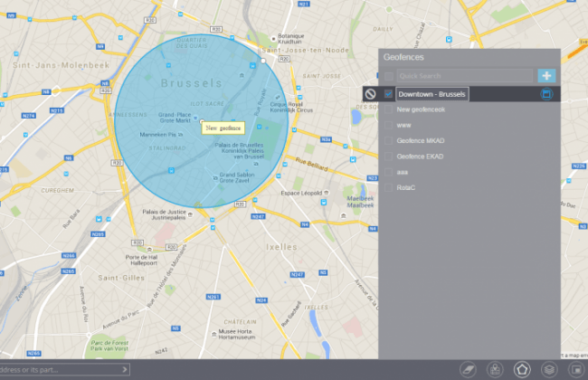Image resolution: width=588 pixels, height=380 pixels.
Task: Click the Maalbeek station label
Action: tap(360, 202)
